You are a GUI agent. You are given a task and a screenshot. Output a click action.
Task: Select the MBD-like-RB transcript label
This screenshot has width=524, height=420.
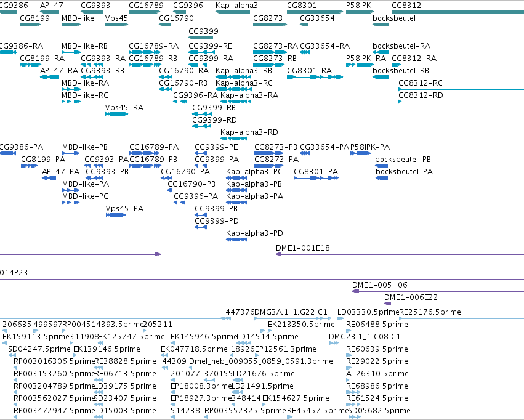click(84, 46)
